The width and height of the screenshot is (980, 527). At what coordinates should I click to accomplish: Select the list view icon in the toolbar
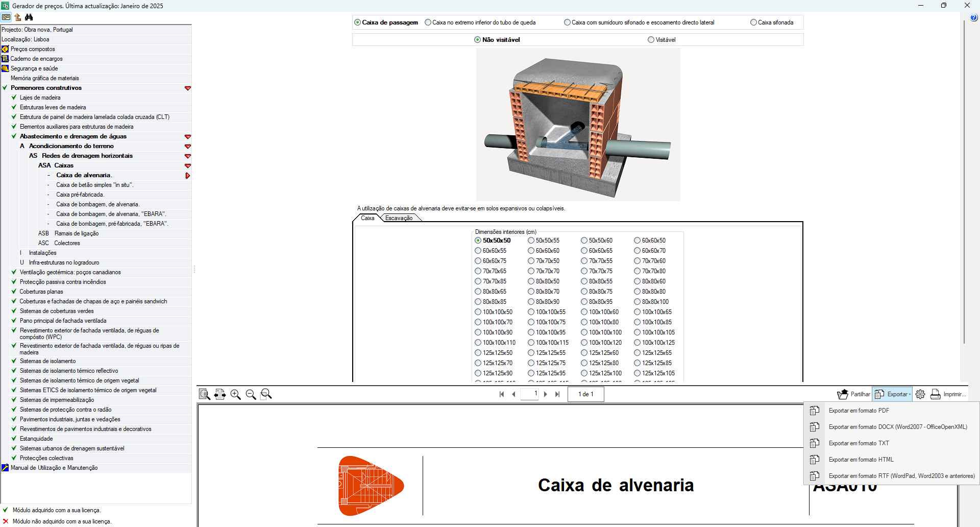[6, 17]
